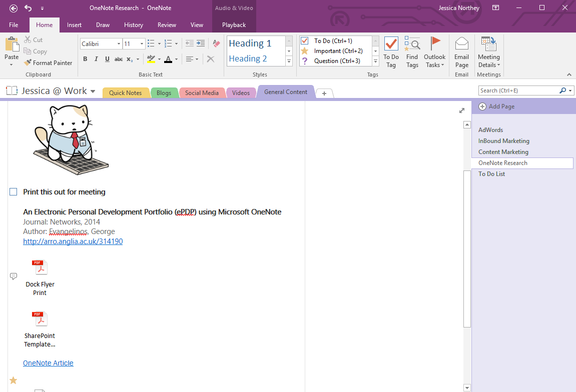Check the Print this out for meeting checkbox
Image resolution: width=576 pixels, height=392 pixels.
[x=14, y=191]
